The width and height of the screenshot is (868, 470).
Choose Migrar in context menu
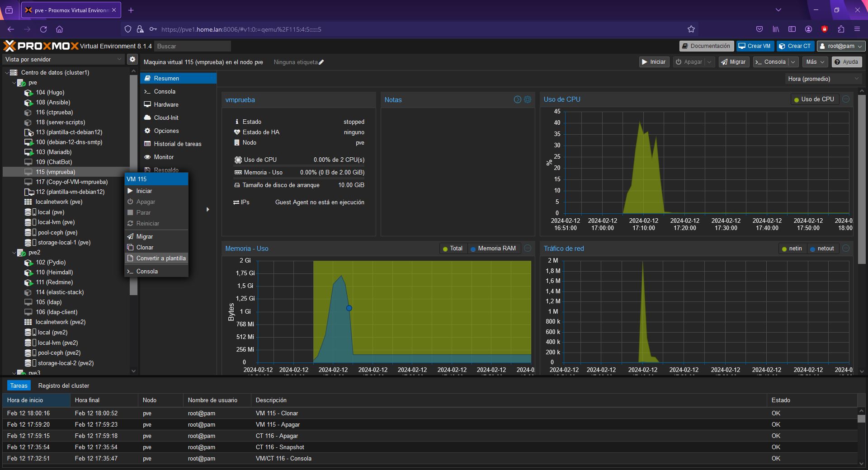(156, 236)
